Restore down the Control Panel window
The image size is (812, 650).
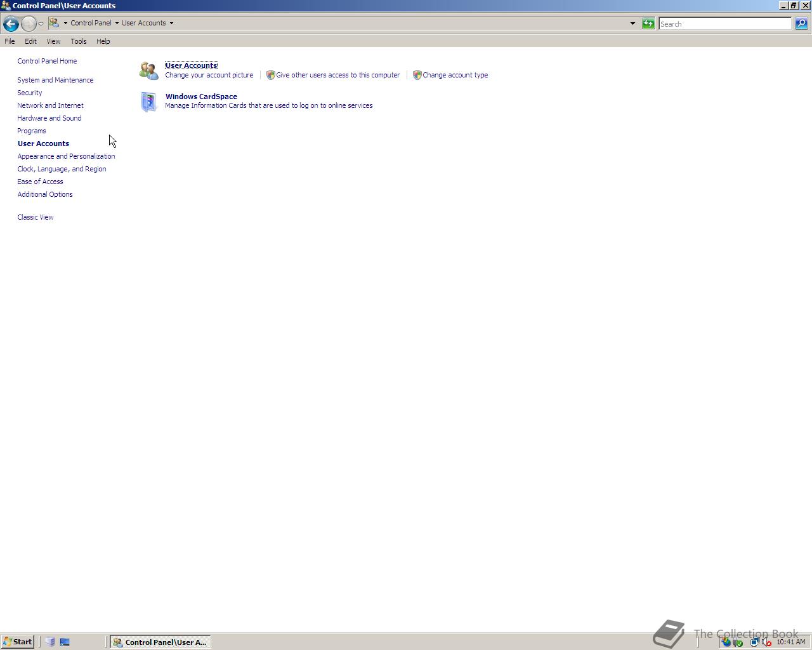click(794, 5)
